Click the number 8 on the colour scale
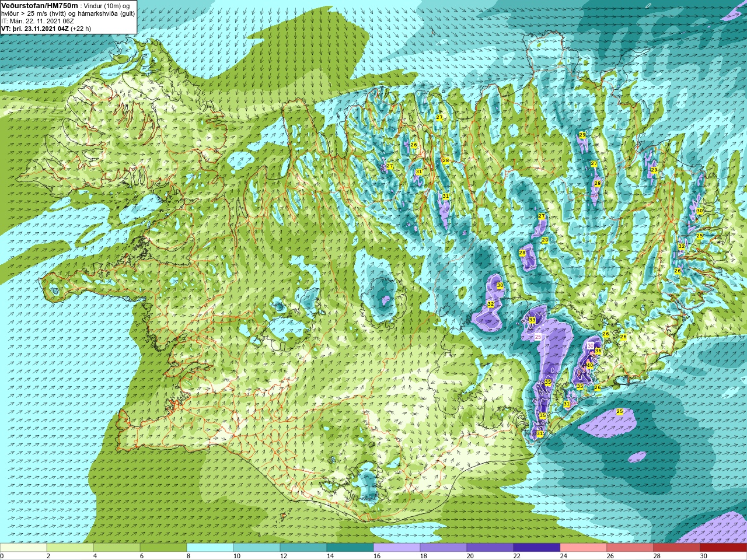The width and height of the screenshot is (747, 560). coord(189,556)
